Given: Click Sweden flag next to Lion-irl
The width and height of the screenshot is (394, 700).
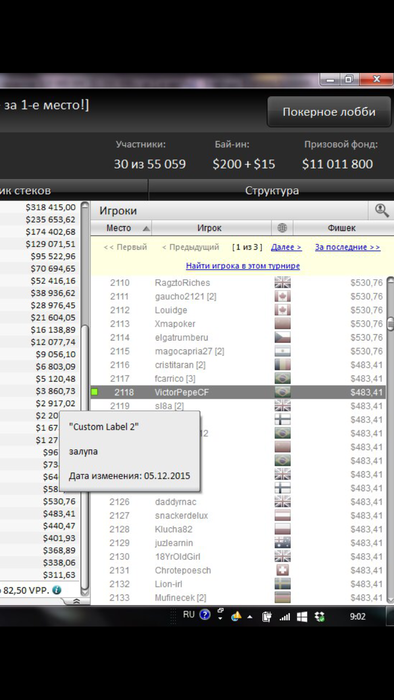Looking at the screenshot, I should (x=282, y=584).
